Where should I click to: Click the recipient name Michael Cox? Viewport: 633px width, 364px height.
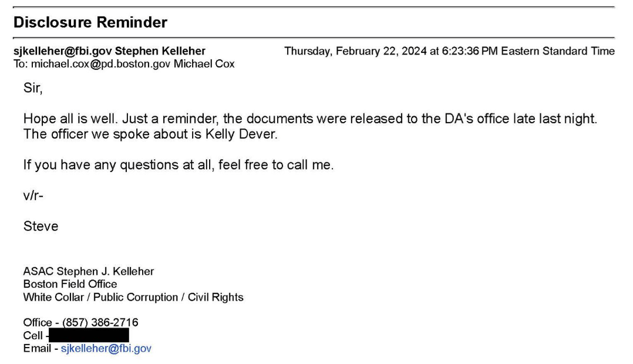(x=204, y=64)
